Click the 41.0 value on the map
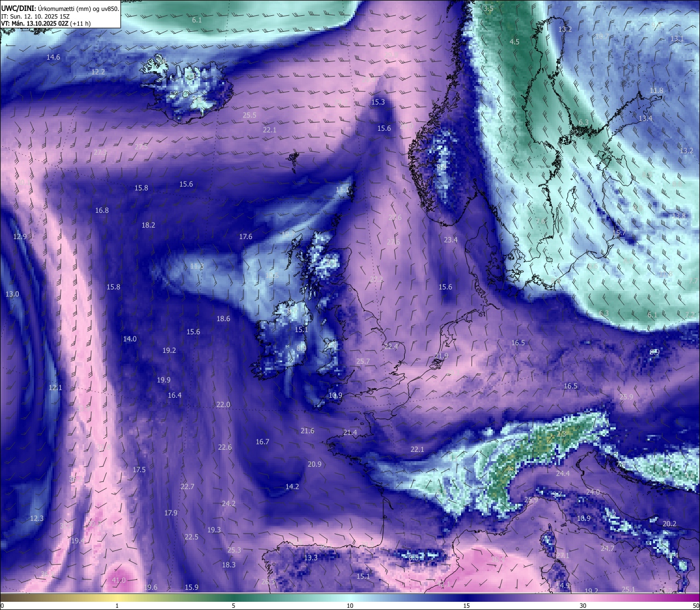The height and width of the screenshot is (610, 700). click(119, 580)
